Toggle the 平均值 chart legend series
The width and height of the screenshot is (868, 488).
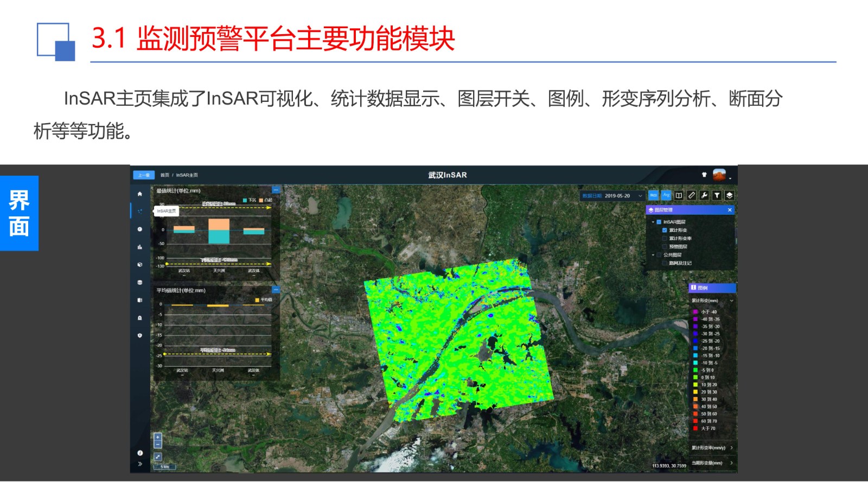[x=264, y=300]
